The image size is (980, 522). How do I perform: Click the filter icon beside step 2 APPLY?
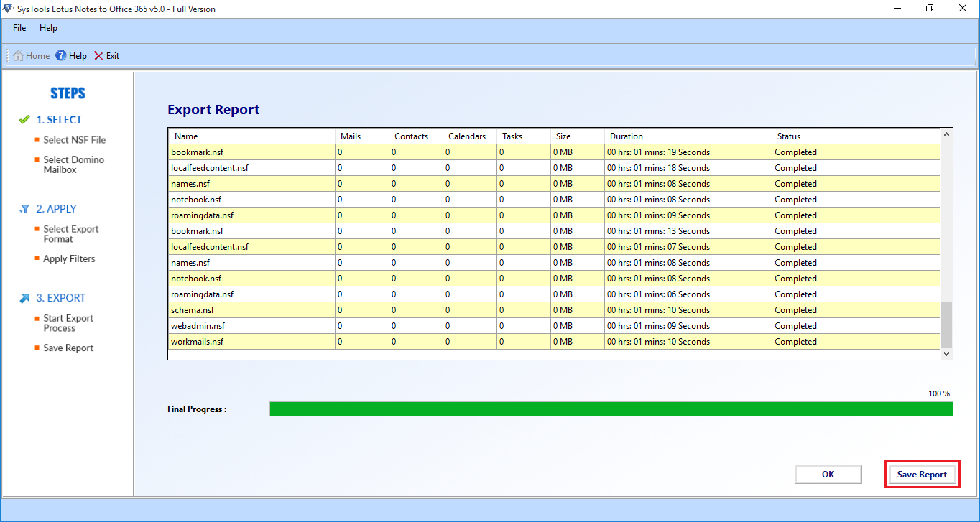24,209
